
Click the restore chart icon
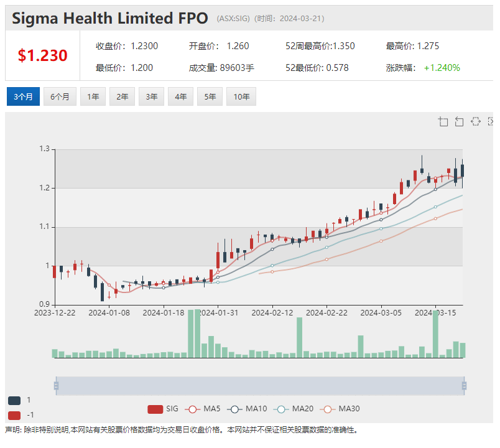475,123
